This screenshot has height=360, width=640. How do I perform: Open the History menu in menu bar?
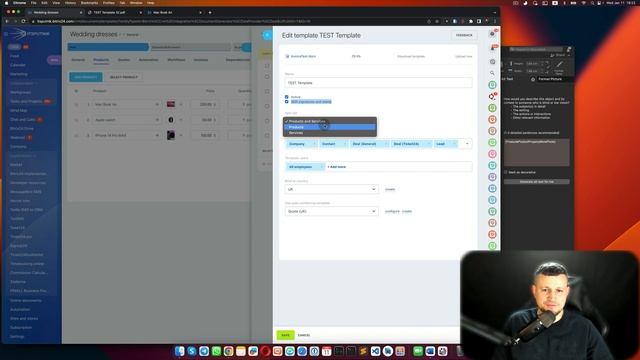[x=70, y=2]
